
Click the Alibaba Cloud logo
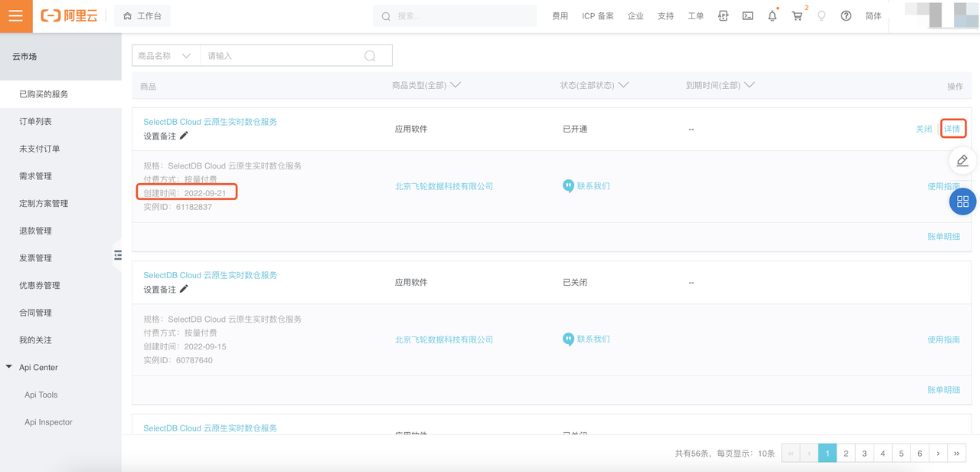[69, 16]
